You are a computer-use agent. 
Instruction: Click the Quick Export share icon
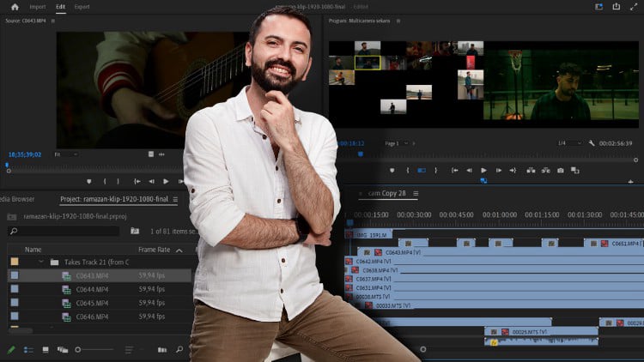pos(616,6)
